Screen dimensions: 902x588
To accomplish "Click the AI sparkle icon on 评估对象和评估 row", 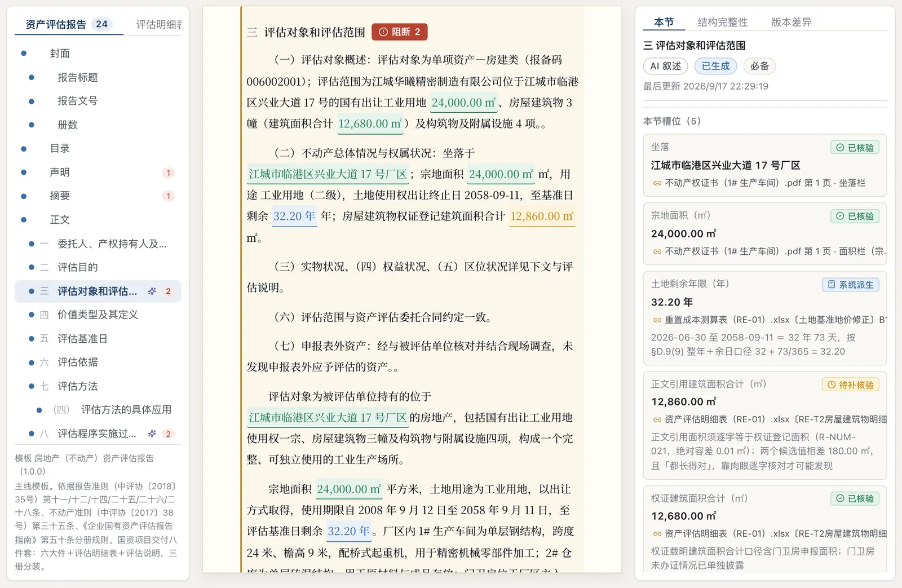I will coord(152,291).
